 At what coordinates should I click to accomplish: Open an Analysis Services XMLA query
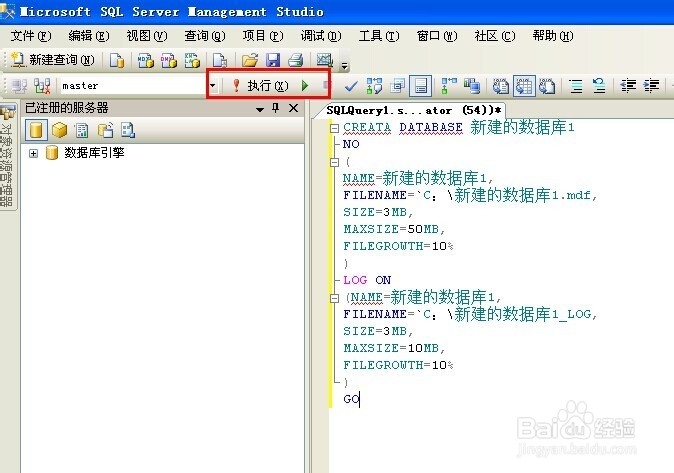[192, 60]
